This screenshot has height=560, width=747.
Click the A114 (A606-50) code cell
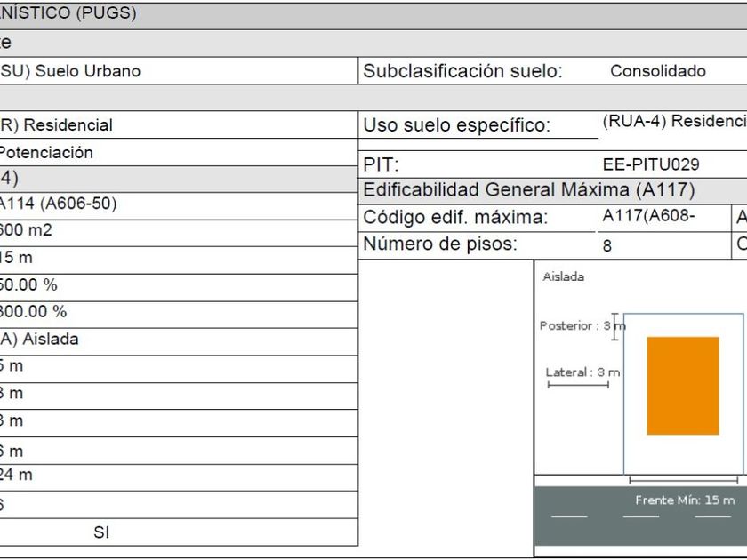[59, 204]
